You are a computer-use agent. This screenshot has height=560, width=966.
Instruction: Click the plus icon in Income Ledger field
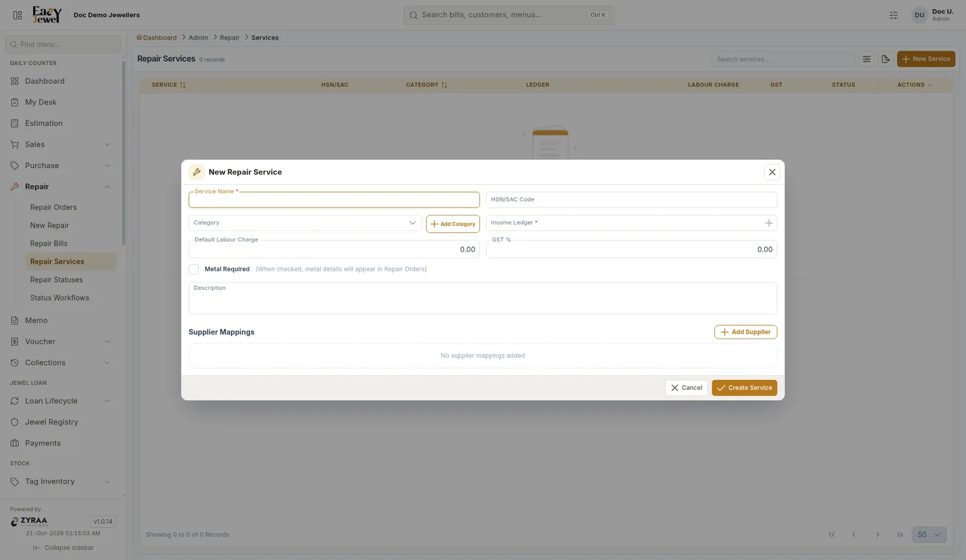(769, 223)
